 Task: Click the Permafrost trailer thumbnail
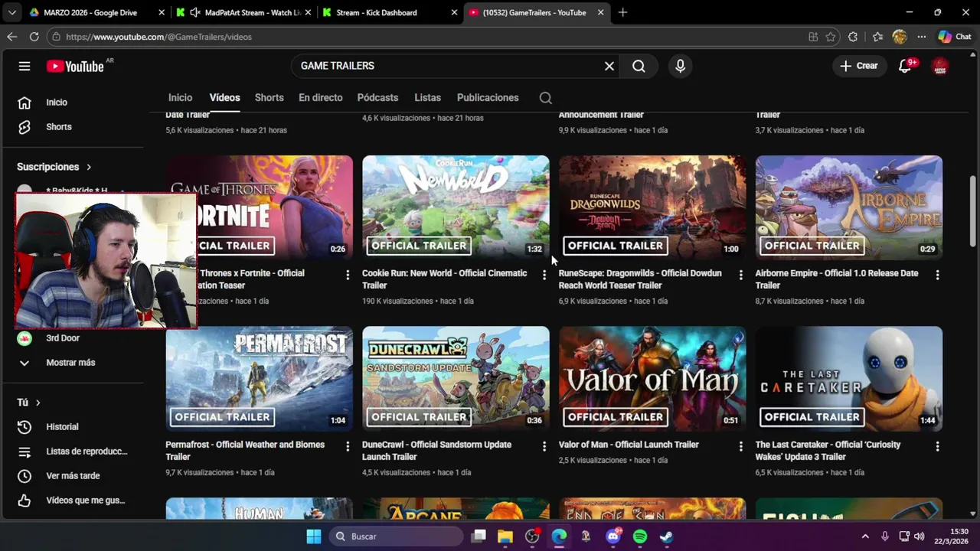[259, 379]
